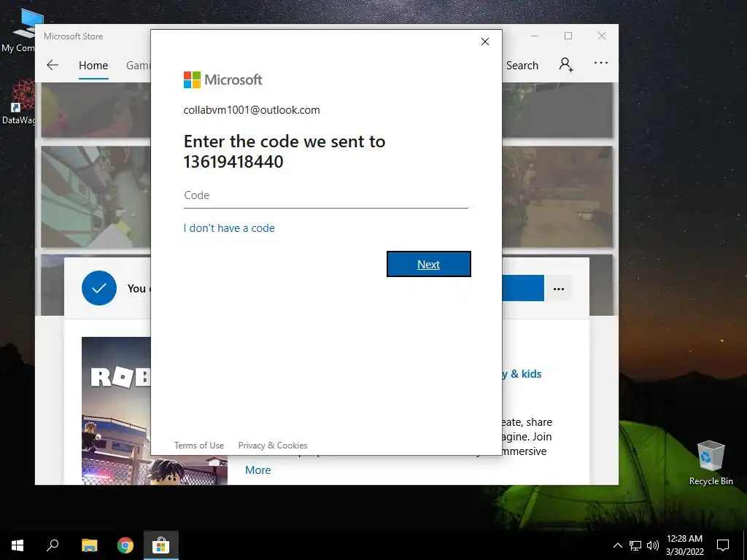The image size is (747, 560).
Task: Click the More link in the description
Action: 258,470
